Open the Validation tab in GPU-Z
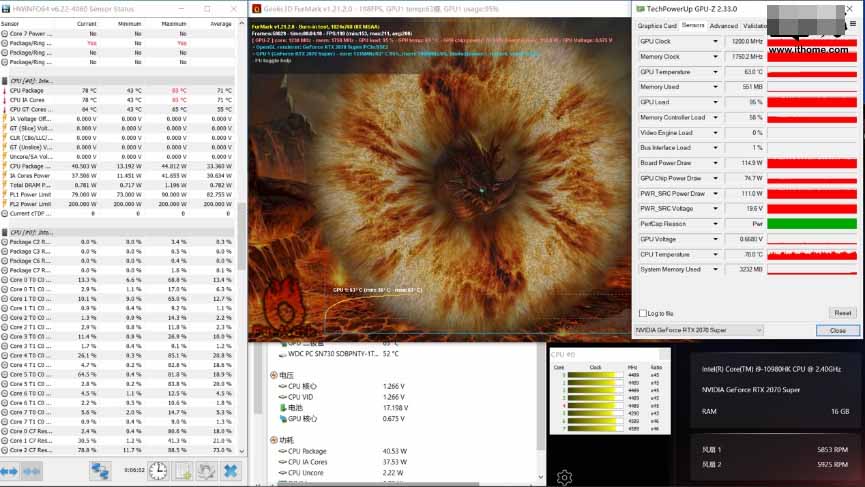 coord(754,26)
